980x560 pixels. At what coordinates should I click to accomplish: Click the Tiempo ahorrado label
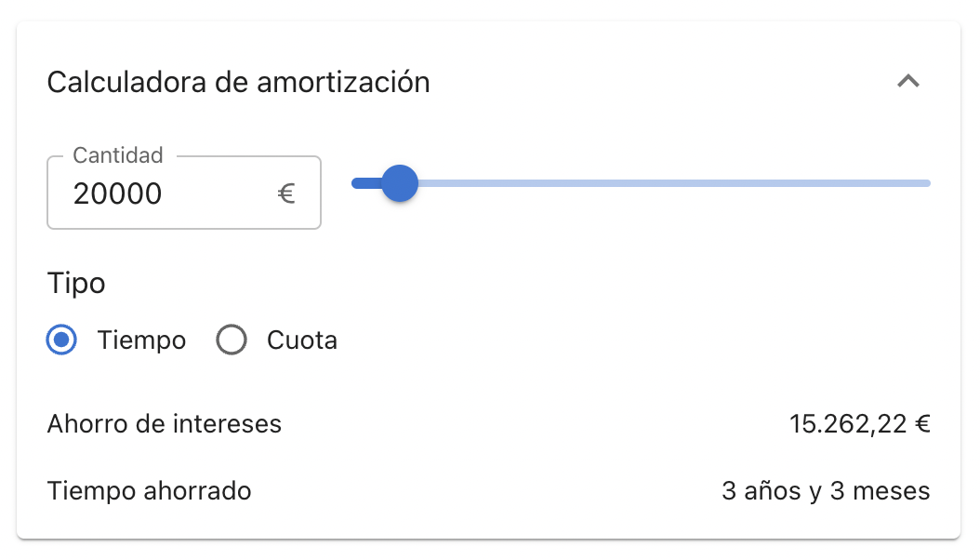pyautogui.click(x=149, y=490)
